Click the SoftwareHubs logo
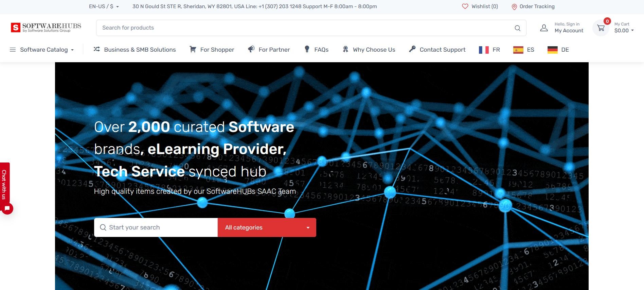Image resolution: width=644 pixels, height=290 pixels. (x=46, y=28)
